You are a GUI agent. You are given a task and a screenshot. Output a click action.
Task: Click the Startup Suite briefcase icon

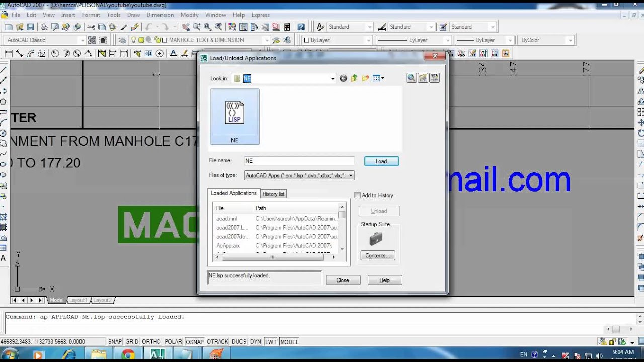(x=376, y=239)
